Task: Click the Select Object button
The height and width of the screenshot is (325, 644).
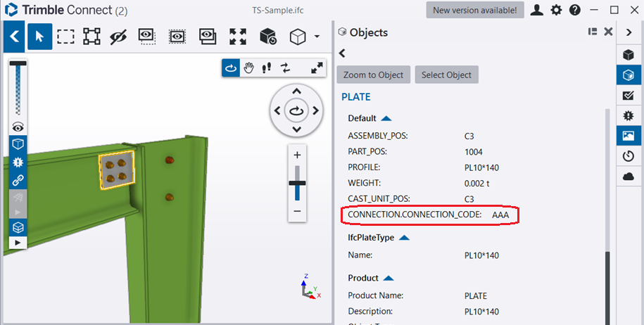Action: coord(446,75)
